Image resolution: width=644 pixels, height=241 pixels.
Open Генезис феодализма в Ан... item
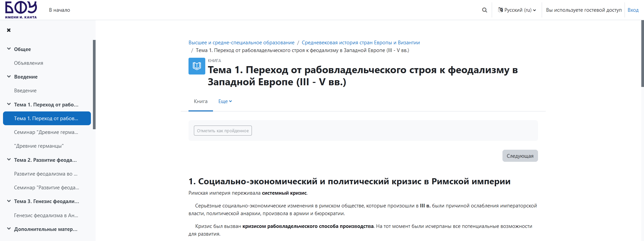coord(47,215)
